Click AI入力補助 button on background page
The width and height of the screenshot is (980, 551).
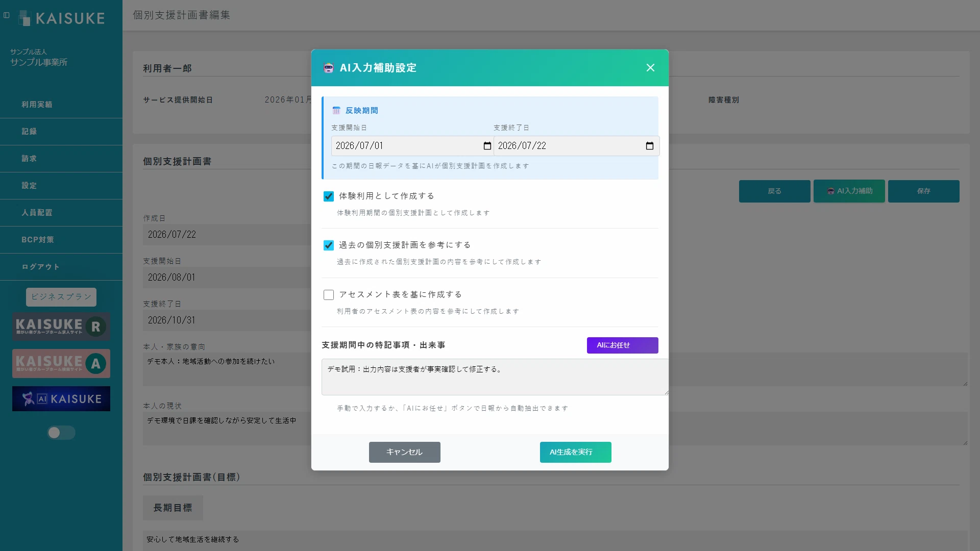pos(849,191)
